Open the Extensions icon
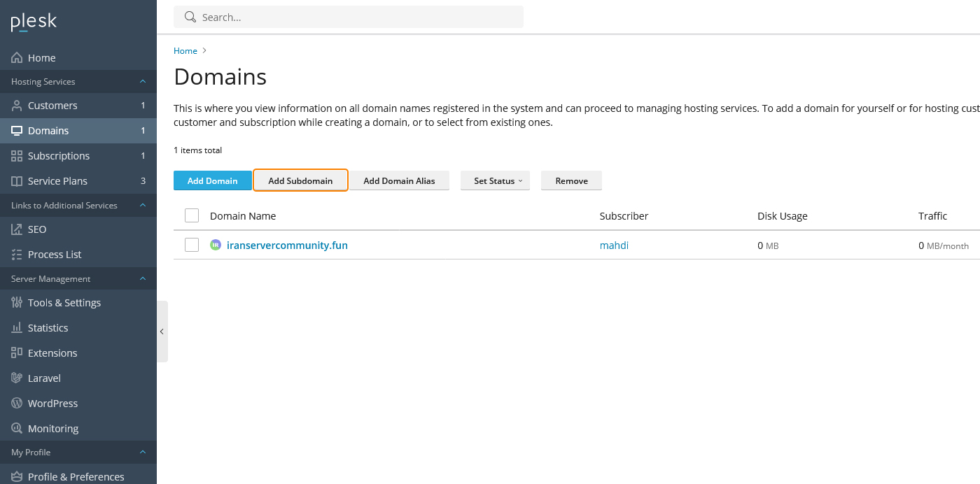Viewport: 980px width, 484px height. 15,353
